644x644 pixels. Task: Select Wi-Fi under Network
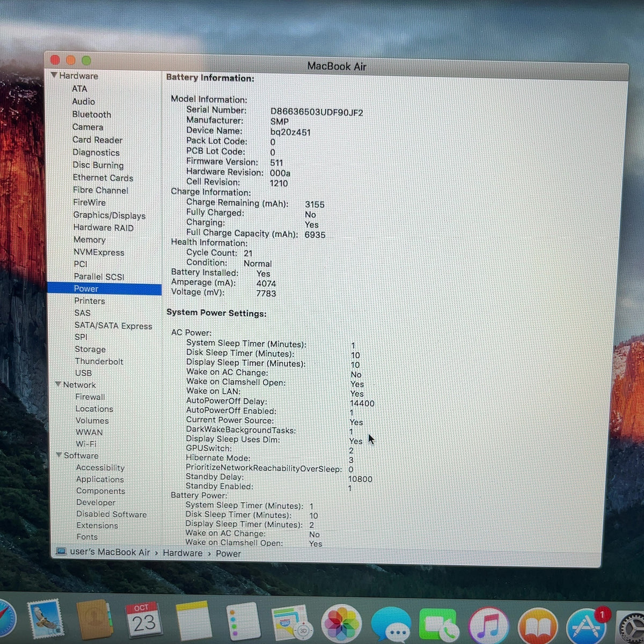click(86, 444)
